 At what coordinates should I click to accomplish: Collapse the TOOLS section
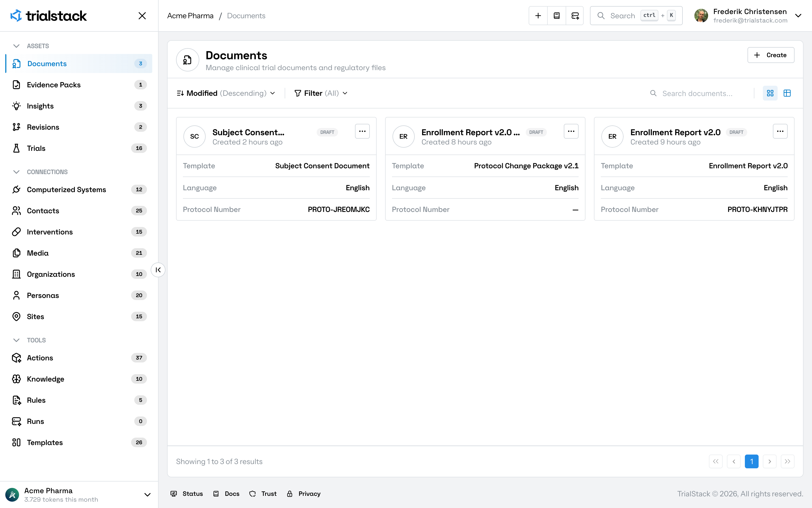[x=16, y=340]
